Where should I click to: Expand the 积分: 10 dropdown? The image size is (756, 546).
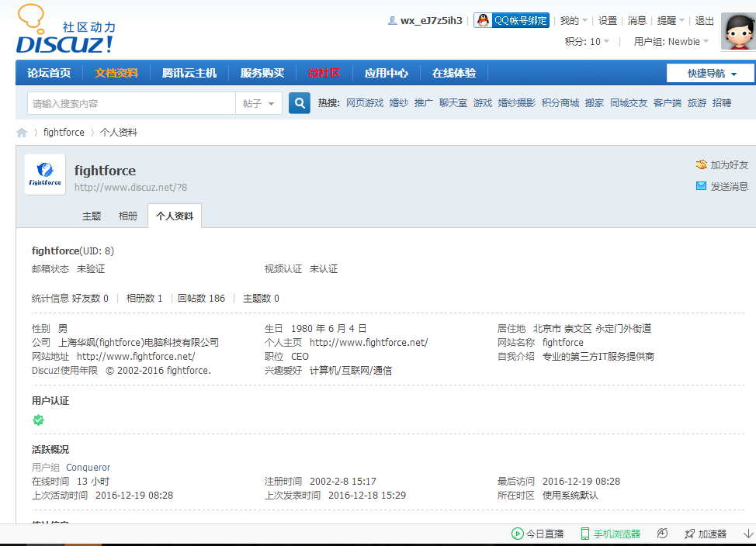click(588, 41)
